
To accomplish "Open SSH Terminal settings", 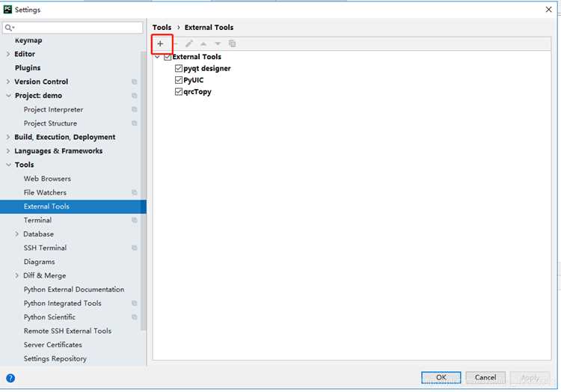I will pos(45,248).
